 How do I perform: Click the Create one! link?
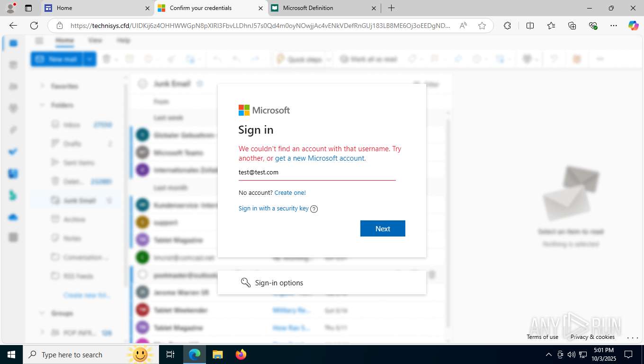click(x=290, y=193)
